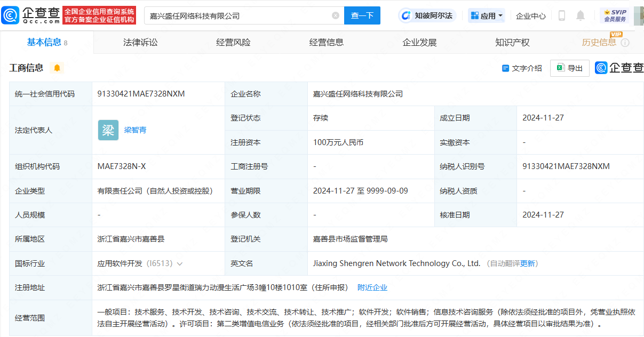This screenshot has height=337, width=644.
Task: Click the info icon next to 历史信息
Action: (x=625, y=43)
